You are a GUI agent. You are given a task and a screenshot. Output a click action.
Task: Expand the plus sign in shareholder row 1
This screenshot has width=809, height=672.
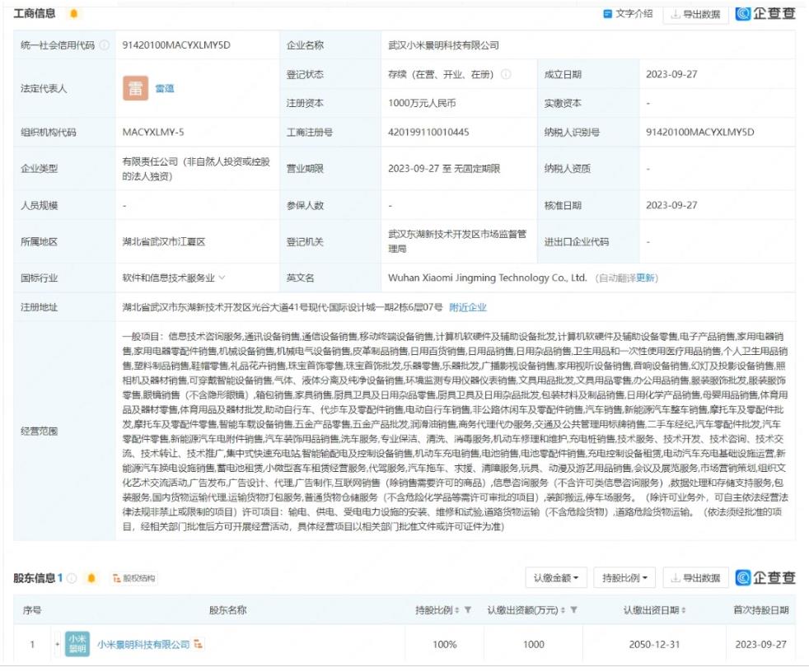pyautogui.click(x=58, y=644)
